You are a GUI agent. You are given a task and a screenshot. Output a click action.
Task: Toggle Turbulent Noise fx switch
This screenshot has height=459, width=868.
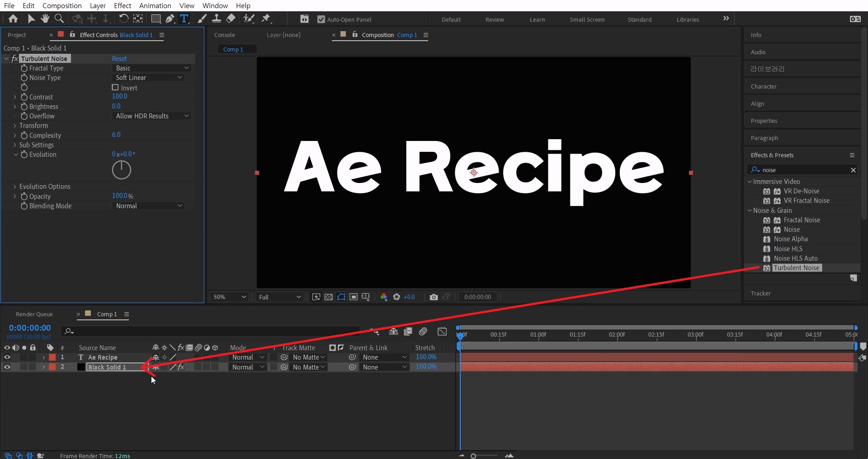pyautogui.click(x=14, y=59)
